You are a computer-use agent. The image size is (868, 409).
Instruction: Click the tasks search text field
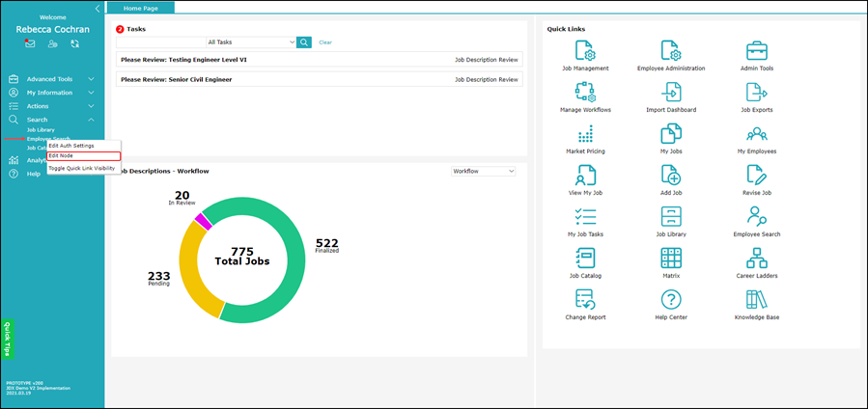tap(161, 42)
